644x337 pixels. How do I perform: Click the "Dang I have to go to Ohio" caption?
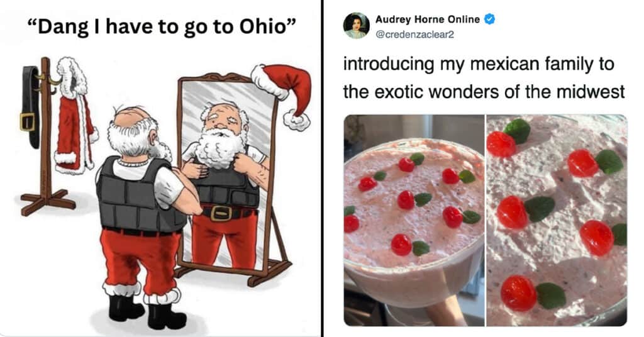[162, 27]
